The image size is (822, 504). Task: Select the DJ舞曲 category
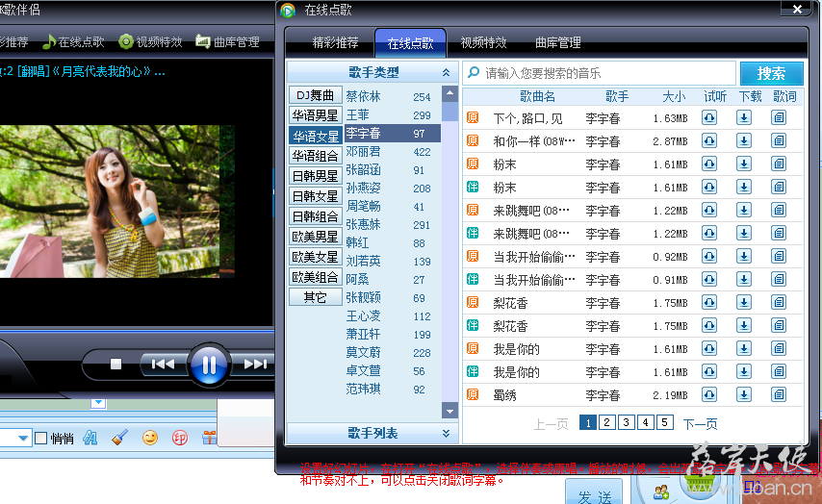(x=315, y=95)
